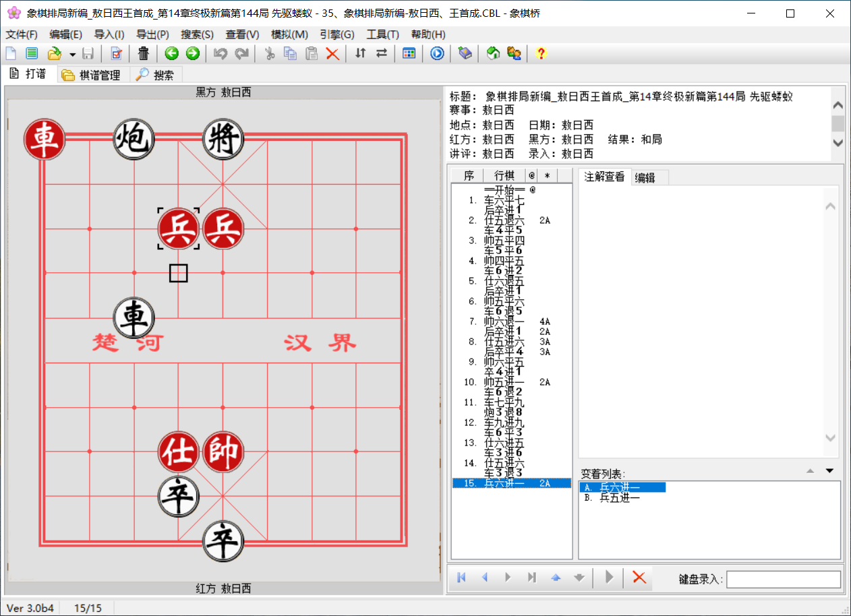Open the 文件(F) menu
The height and width of the screenshot is (616, 851).
pos(22,34)
